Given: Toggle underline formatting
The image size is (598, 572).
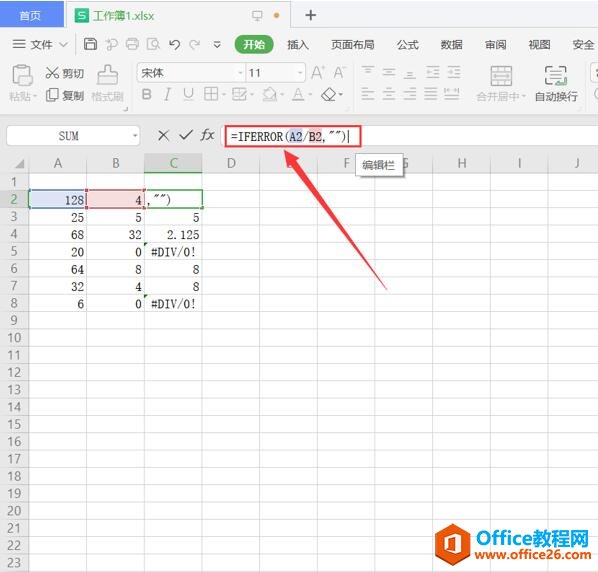Looking at the screenshot, I should pyautogui.click(x=188, y=94).
